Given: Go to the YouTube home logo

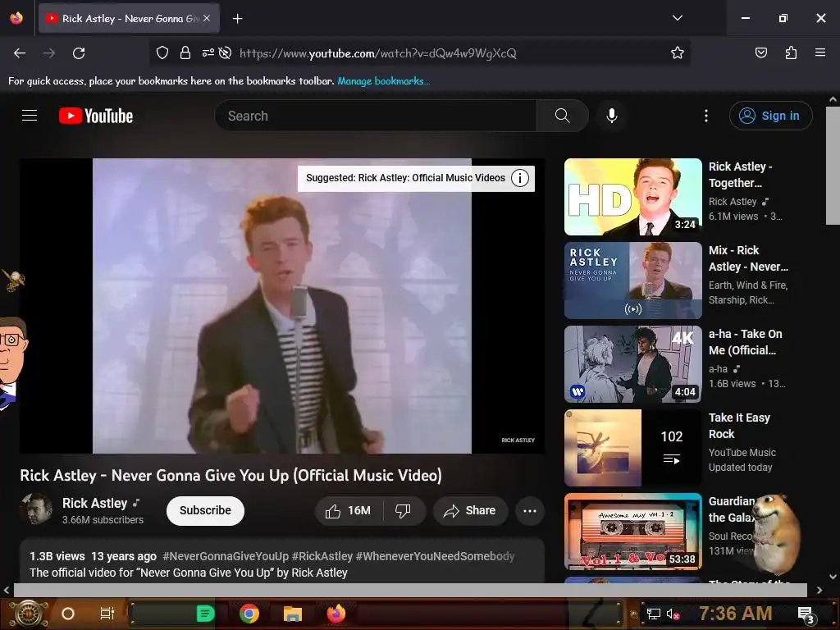Looking at the screenshot, I should click(96, 116).
